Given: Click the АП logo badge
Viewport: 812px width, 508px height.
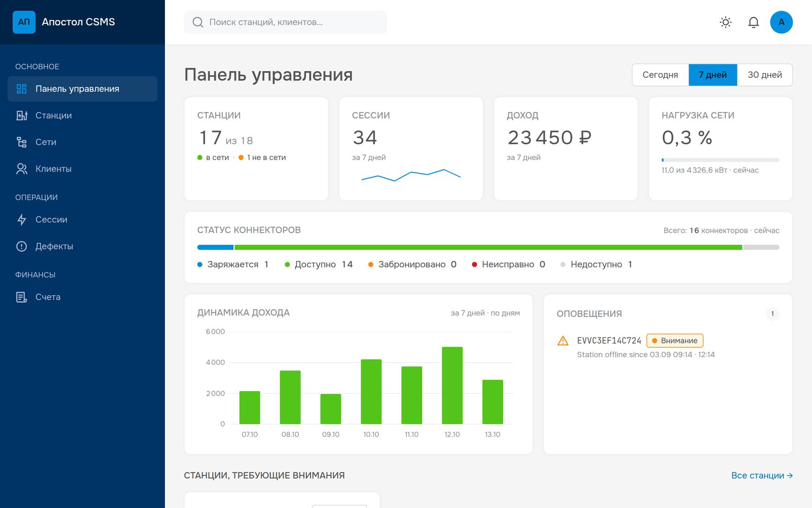Looking at the screenshot, I should [x=24, y=22].
